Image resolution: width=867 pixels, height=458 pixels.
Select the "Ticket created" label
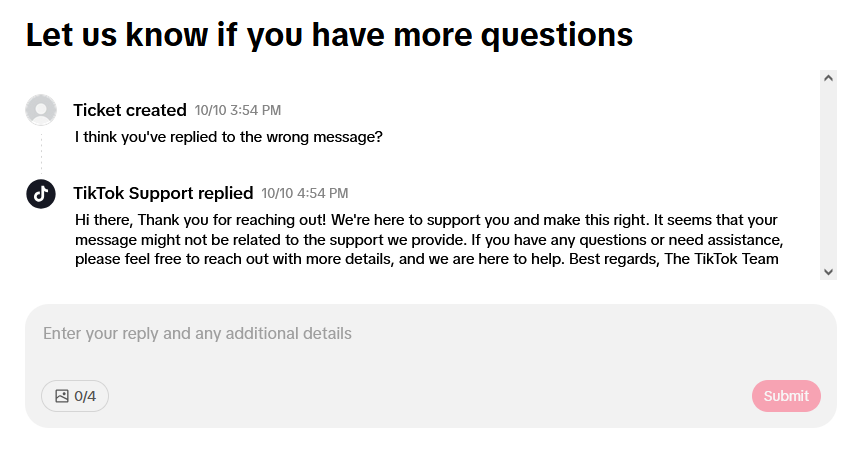(130, 110)
